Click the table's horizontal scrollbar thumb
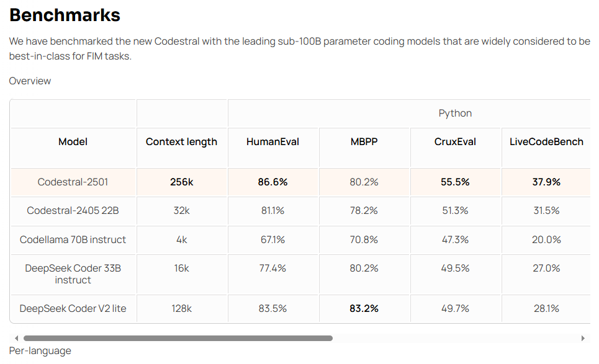The height and width of the screenshot is (364, 599). coord(178,339)
